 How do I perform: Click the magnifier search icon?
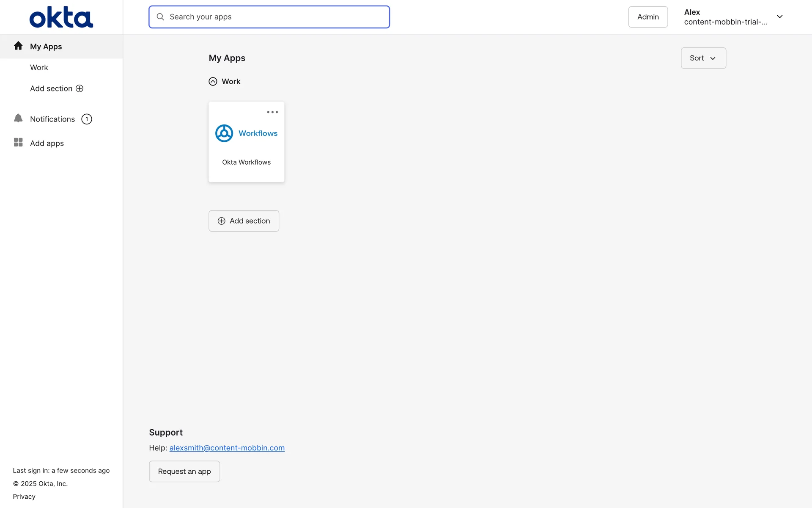(160, 17)
